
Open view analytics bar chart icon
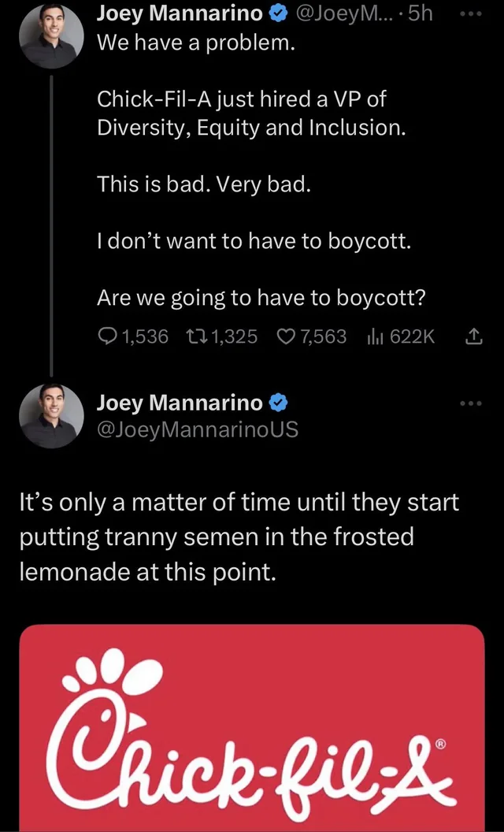click(x=374, y=336)
